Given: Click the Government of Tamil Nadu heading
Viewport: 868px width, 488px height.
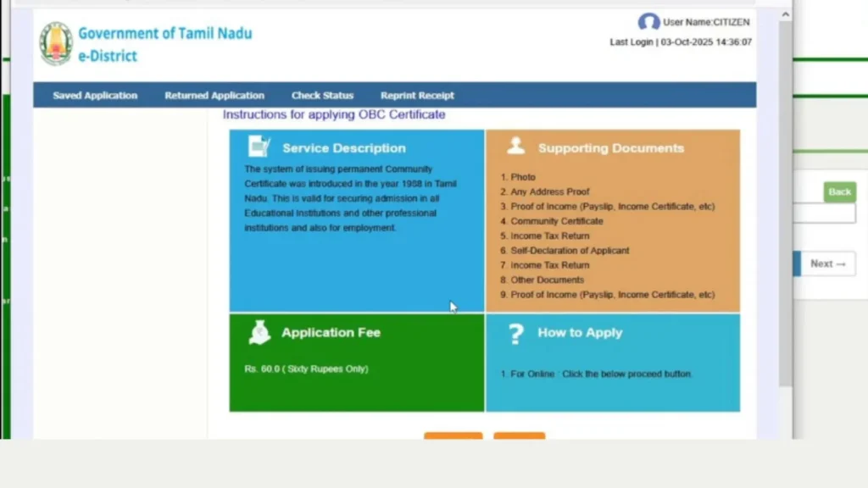Looking at the screenshot, I should point(165,33).
